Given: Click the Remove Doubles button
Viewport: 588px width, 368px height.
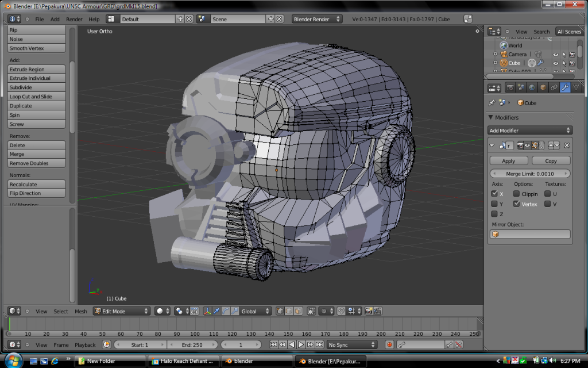Looking at the screenshot, I should (36, 163).
